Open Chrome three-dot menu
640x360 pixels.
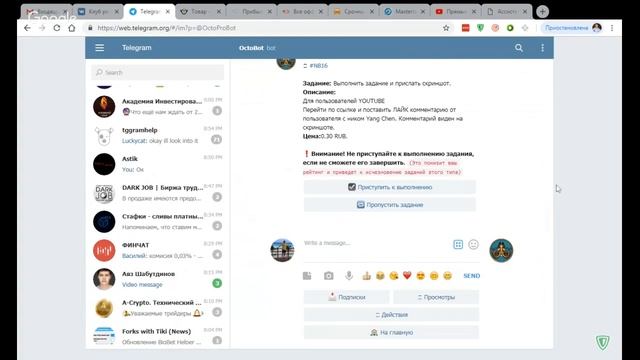612,28
